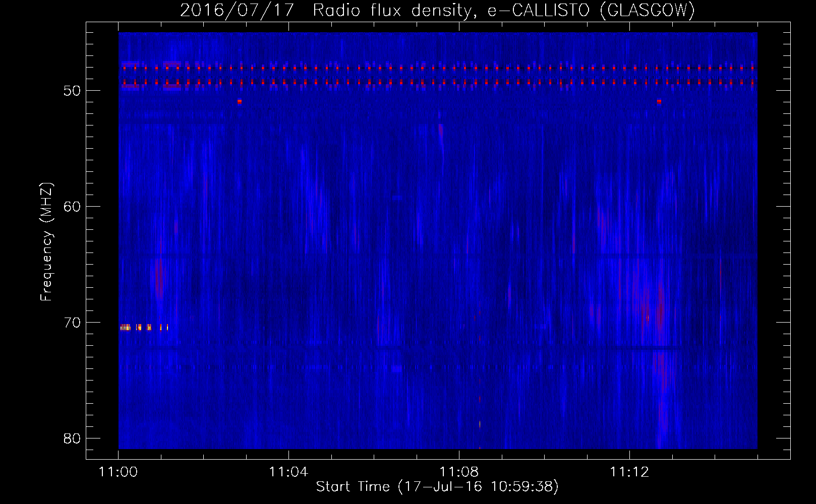Click the 11:12 time tick label
This screenshot has width=816, height=504.
[x=629, y=472]
